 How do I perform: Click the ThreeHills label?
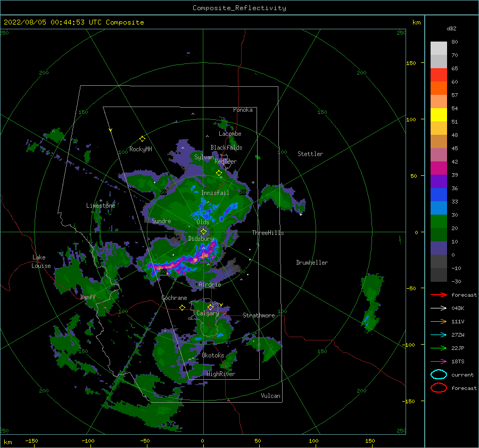pos(268,233)
